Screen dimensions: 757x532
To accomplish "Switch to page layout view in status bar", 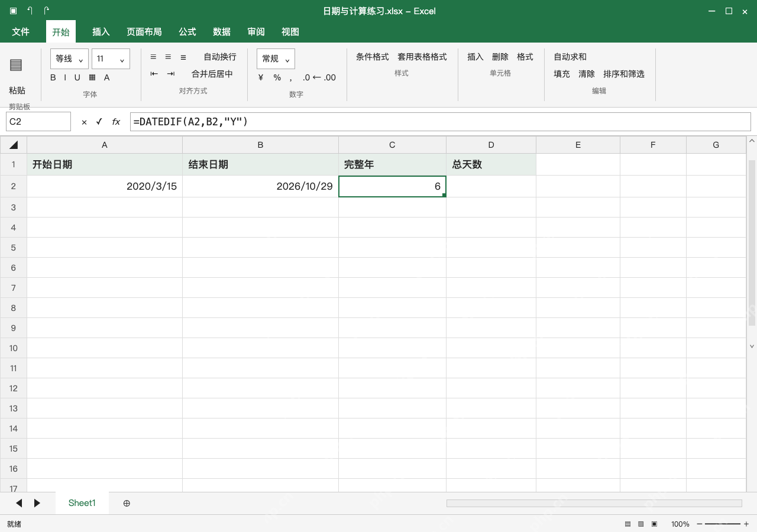I will point(641,524).
